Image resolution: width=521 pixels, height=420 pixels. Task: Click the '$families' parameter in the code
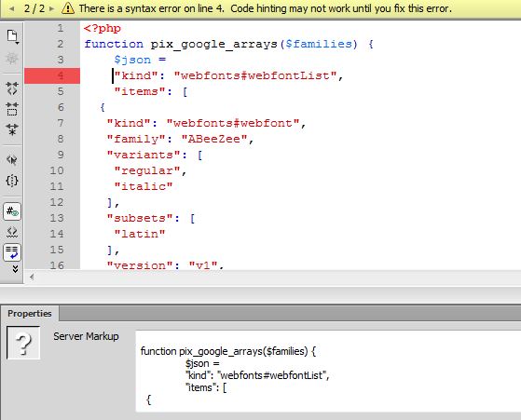click(319, 44)
